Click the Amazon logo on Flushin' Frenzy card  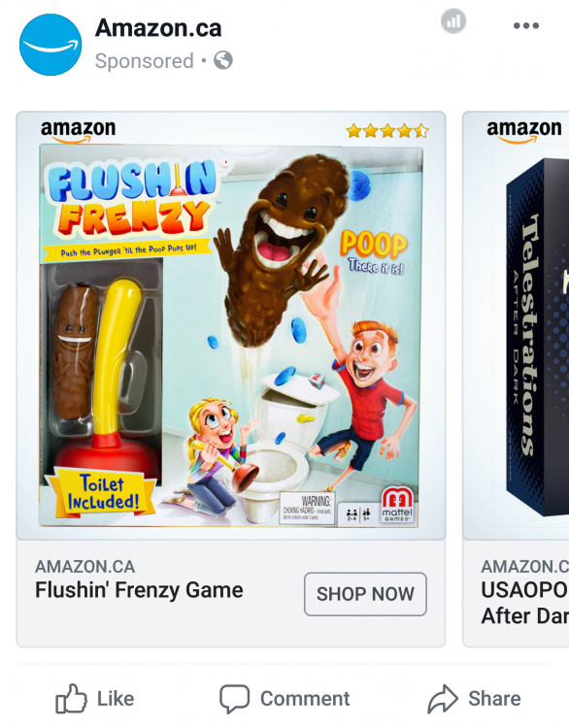click(78, 131)
